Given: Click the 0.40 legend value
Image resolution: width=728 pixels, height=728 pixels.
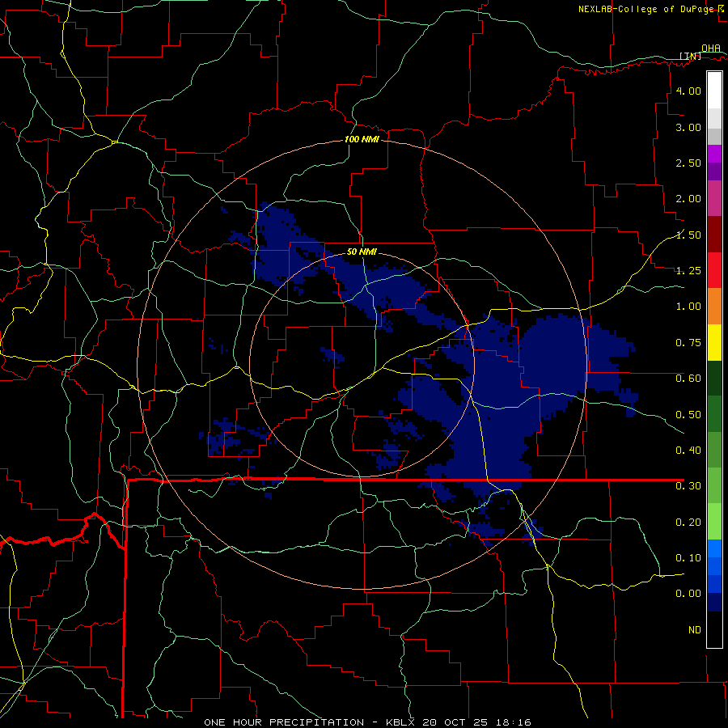Looking at the screenshot, I should tap(688, 451).
